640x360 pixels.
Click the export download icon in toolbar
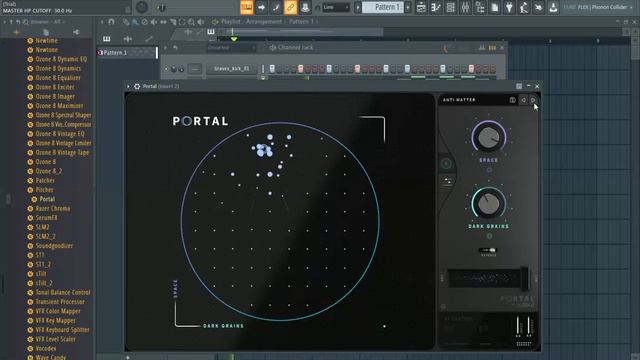(x=553, y=7)
